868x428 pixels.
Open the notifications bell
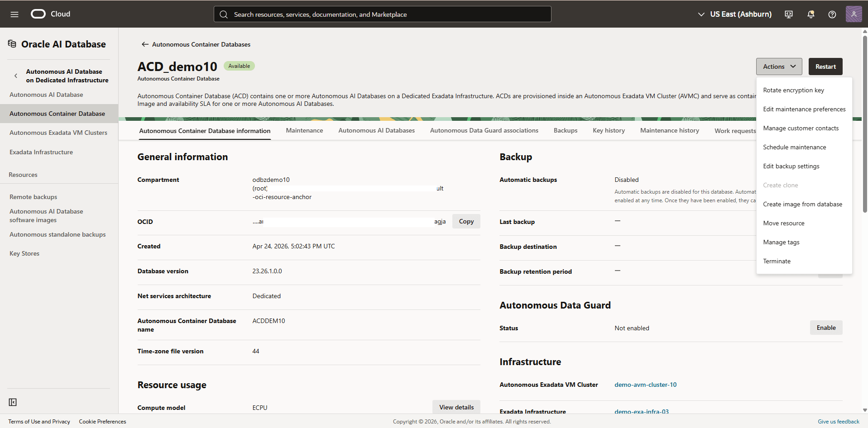click(x=811, y=14)
